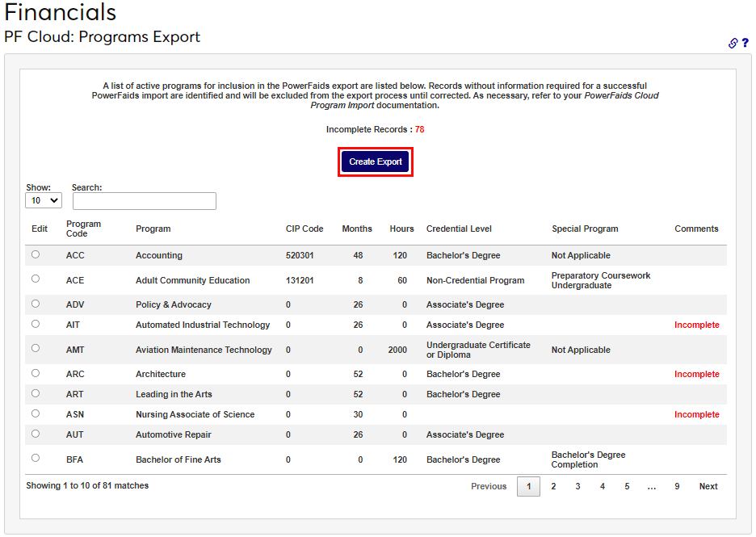The height and width of the screenshot is (537, 756).
Task: Click Previous in the pagination controls
Action: tap(489, 486)
